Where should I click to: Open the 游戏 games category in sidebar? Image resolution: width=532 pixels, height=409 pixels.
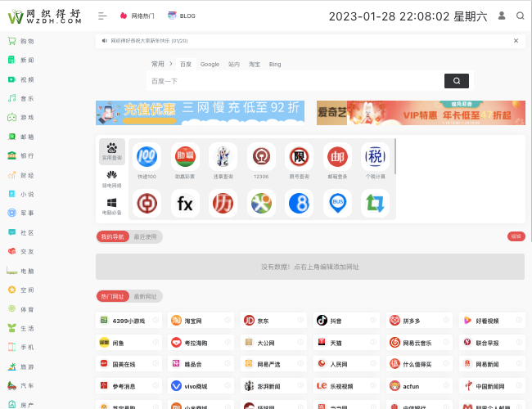(x=20, y=117)
